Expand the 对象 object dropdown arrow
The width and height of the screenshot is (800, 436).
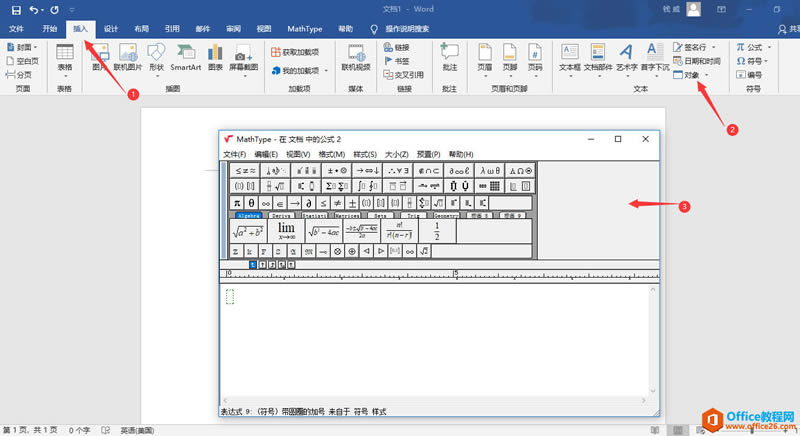pyautogui.click(x=707, y=75)
